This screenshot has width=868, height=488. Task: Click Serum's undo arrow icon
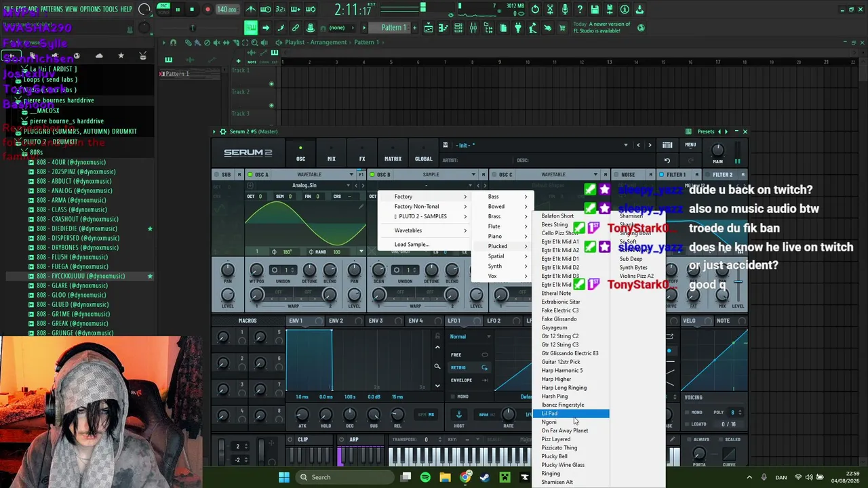coord(667,161)
